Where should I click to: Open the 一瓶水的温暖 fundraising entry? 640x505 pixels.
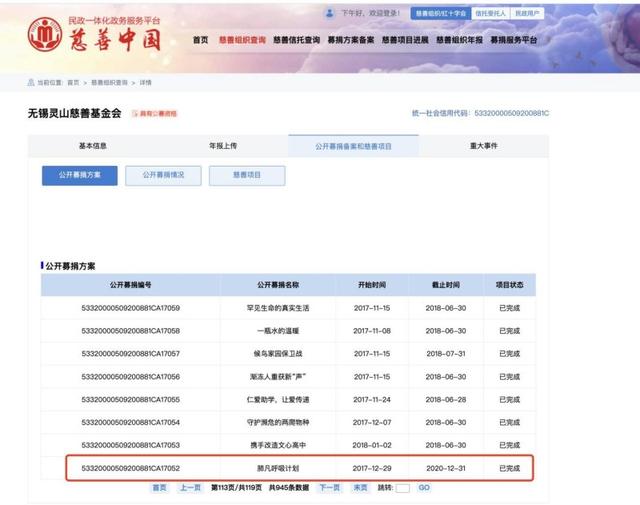click(278, 331)
